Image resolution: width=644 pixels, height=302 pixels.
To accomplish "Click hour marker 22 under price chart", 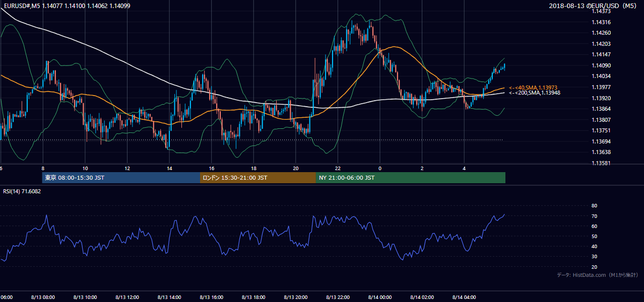I will point(338,169).
